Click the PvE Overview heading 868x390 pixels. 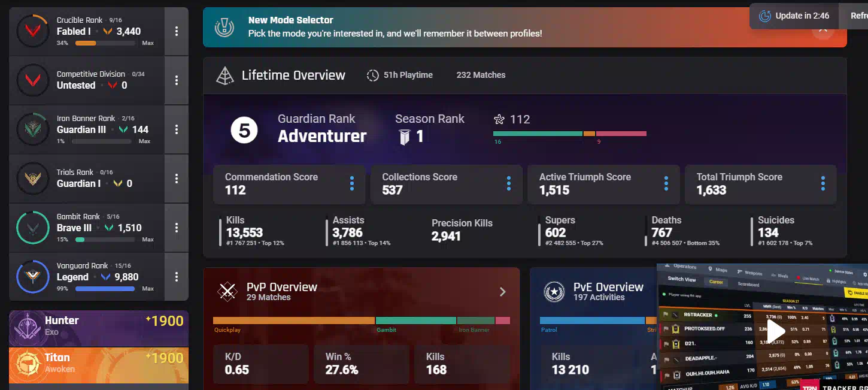point(608,287)
